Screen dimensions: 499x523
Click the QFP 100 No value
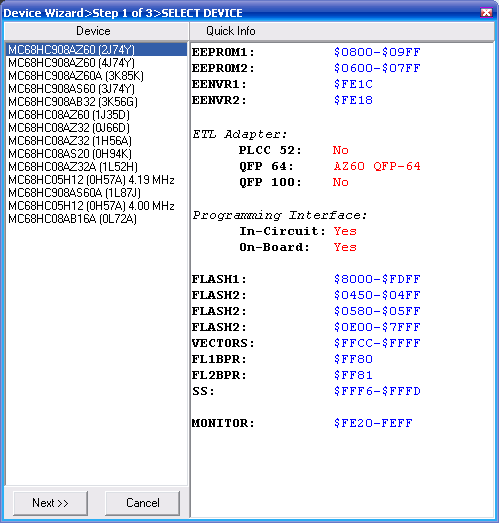(x=341, y=182)
